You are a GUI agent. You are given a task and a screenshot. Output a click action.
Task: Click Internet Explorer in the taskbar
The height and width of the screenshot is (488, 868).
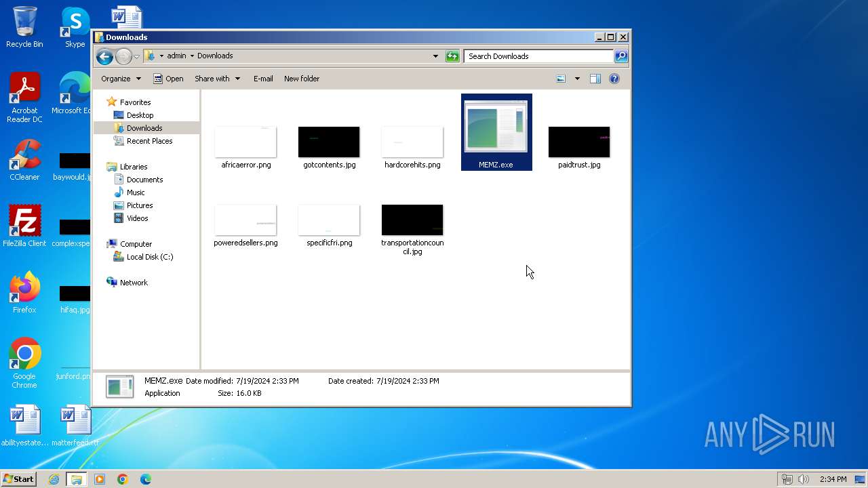[54, 479]
